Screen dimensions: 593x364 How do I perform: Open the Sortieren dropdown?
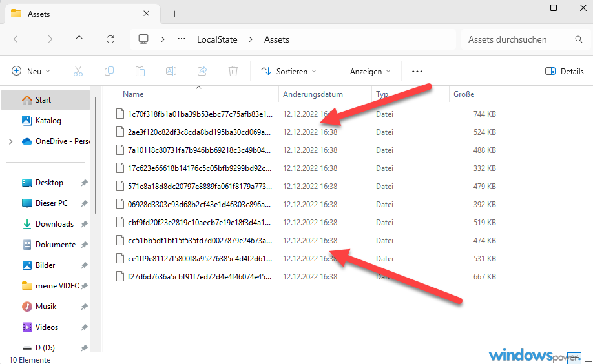point(289,72)
